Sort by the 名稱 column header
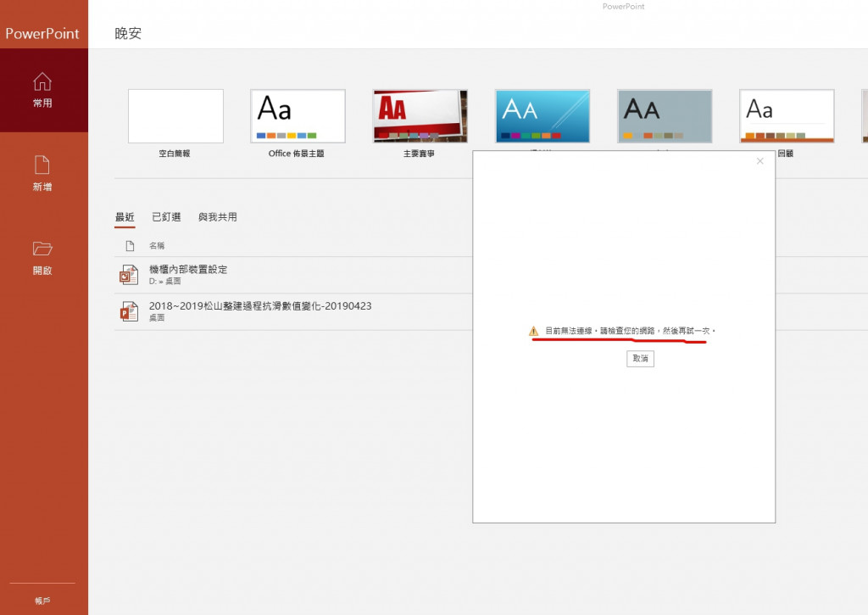This screenshot has width=868, height=615. coord(157,245)
